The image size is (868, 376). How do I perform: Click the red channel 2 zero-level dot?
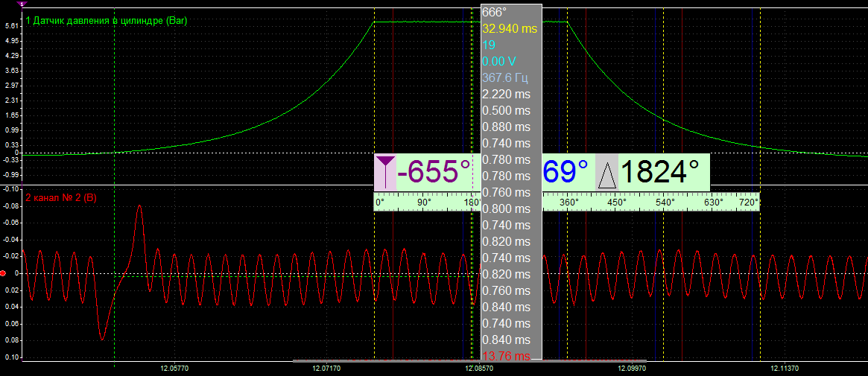pyautogui.click(x=4, y=274)
